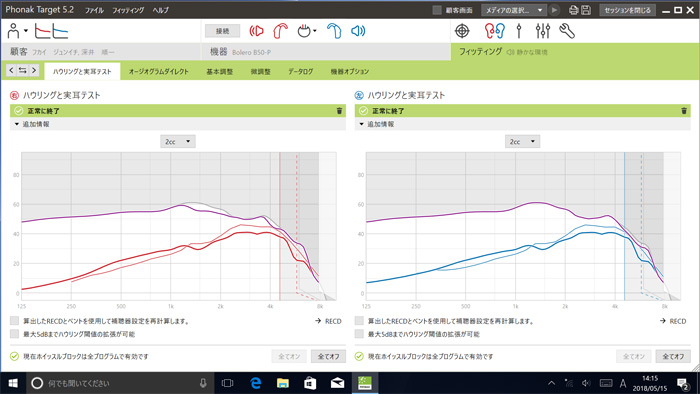Go to next step arrow
This screenshot has width=700, height=394.
click(34, 70)
